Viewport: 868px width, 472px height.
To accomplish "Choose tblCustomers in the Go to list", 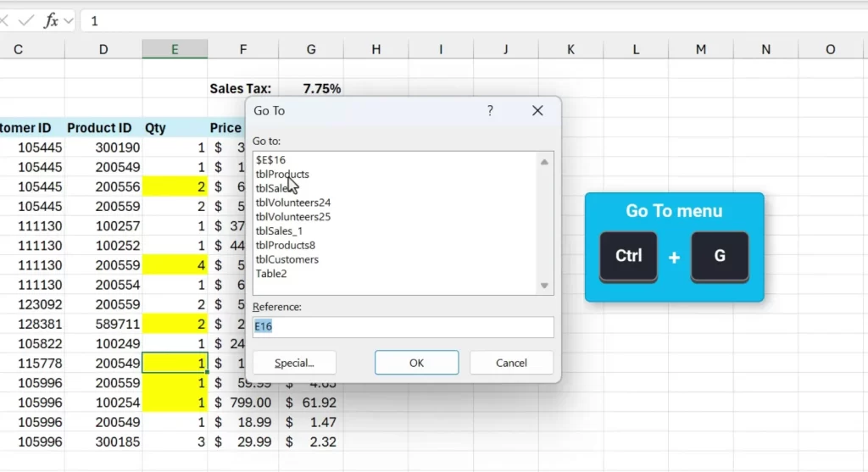I will coord(287,259).
